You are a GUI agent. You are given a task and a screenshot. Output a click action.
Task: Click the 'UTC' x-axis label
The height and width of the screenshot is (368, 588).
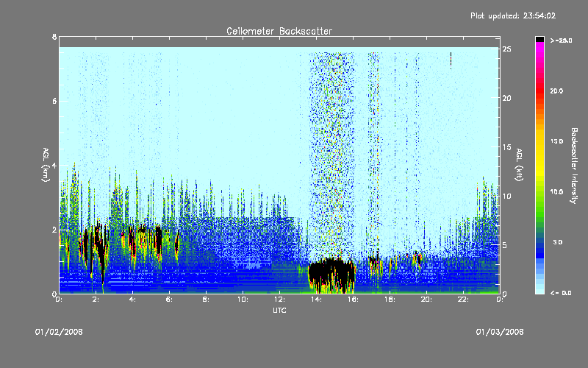279,311
